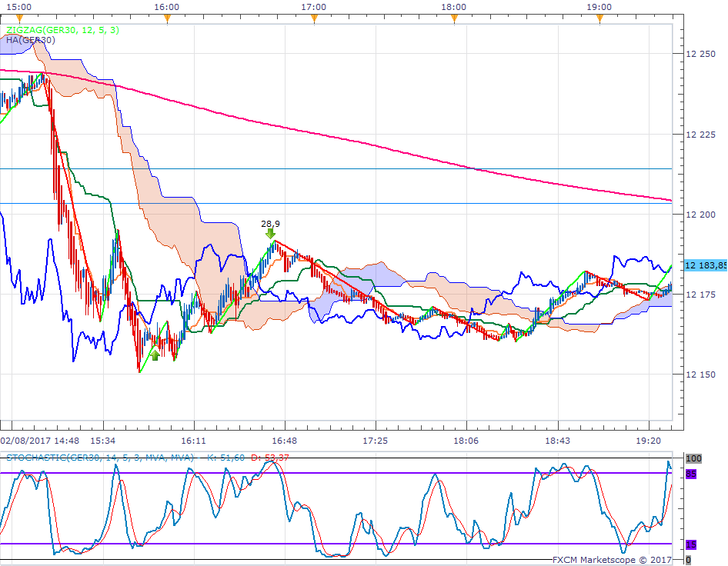Click the 19:00 label on the top time scale

[x=599, y=7]
